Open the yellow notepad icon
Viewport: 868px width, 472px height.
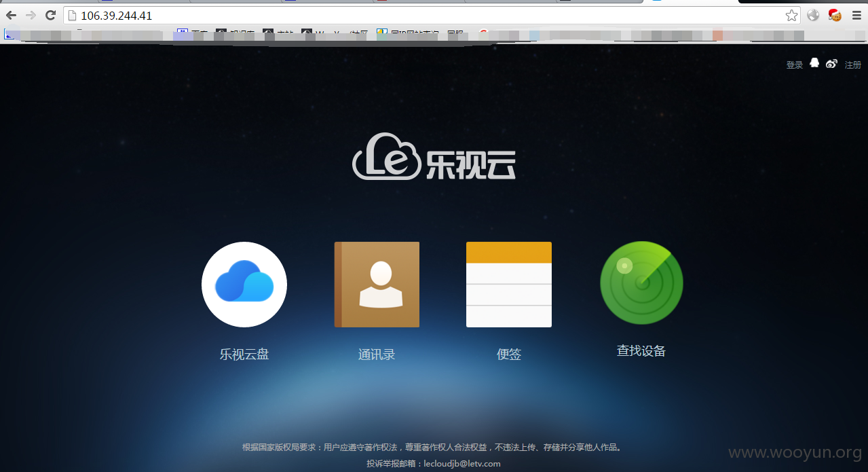(509, 285)
